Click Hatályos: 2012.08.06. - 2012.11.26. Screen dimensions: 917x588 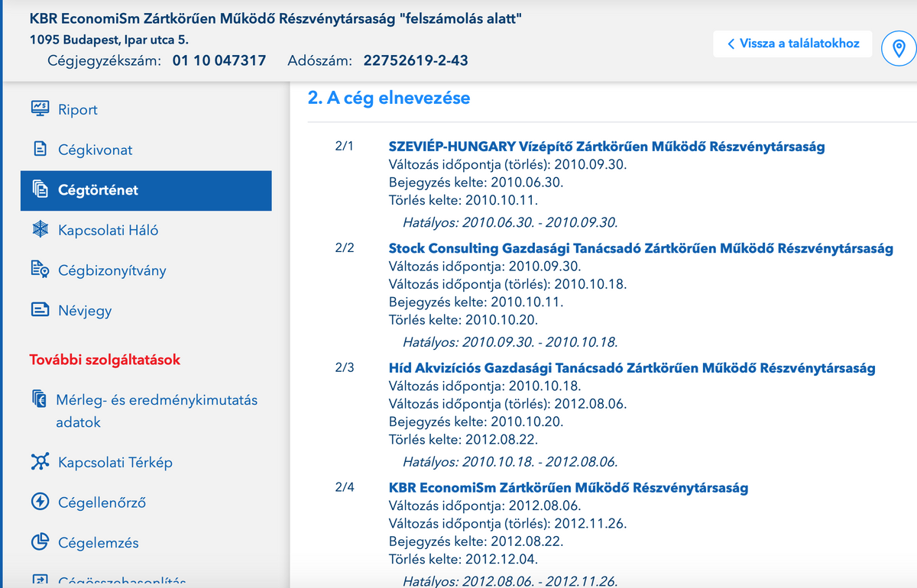pyautogui.click(x=510, y=580)
